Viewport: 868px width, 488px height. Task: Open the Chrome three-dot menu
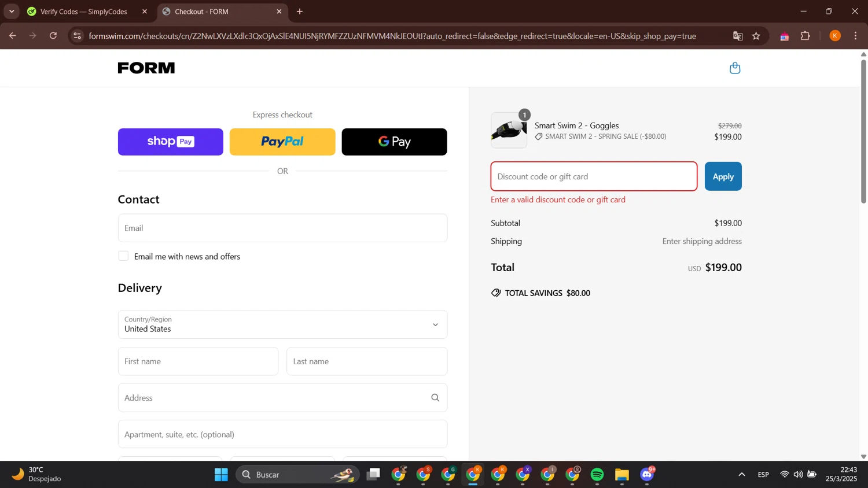[856, 36]
